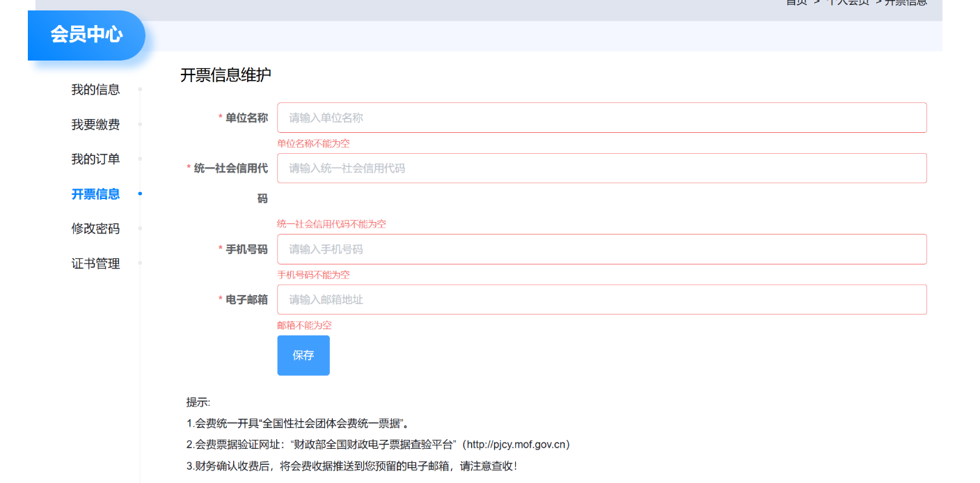Select the 手机号码 input field
The height and width of the screenshot is (483, 980).
pos(602,249)
